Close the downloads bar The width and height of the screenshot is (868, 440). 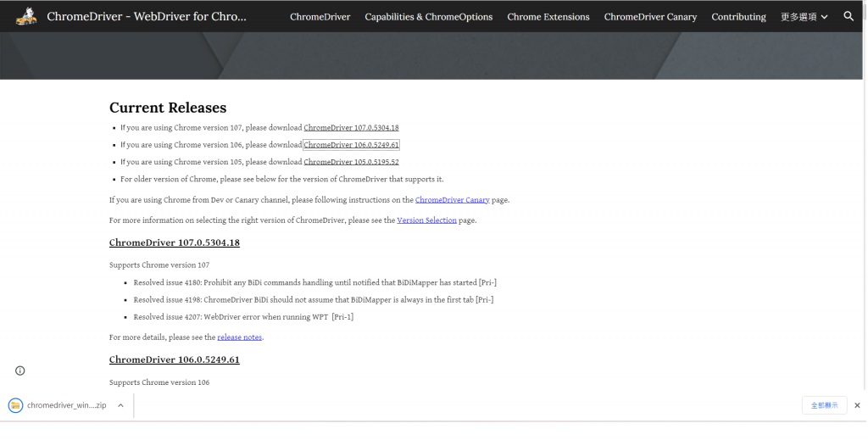click(x=857, y=406)
